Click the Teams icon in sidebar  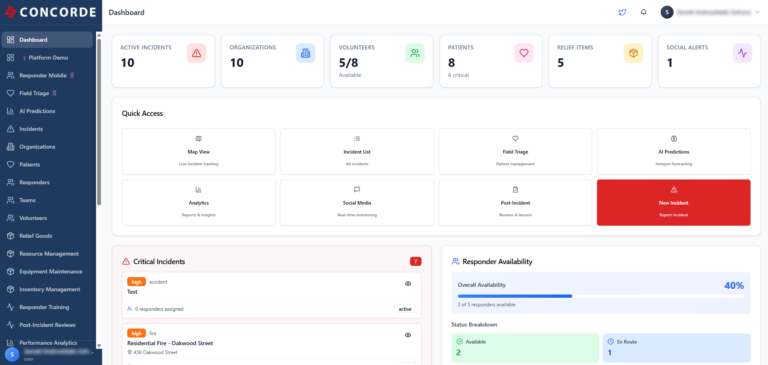pos(10,200)
